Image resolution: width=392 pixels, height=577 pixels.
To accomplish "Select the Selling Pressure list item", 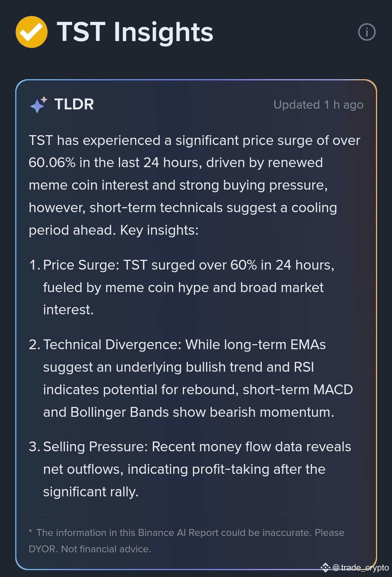I will 190,469.
